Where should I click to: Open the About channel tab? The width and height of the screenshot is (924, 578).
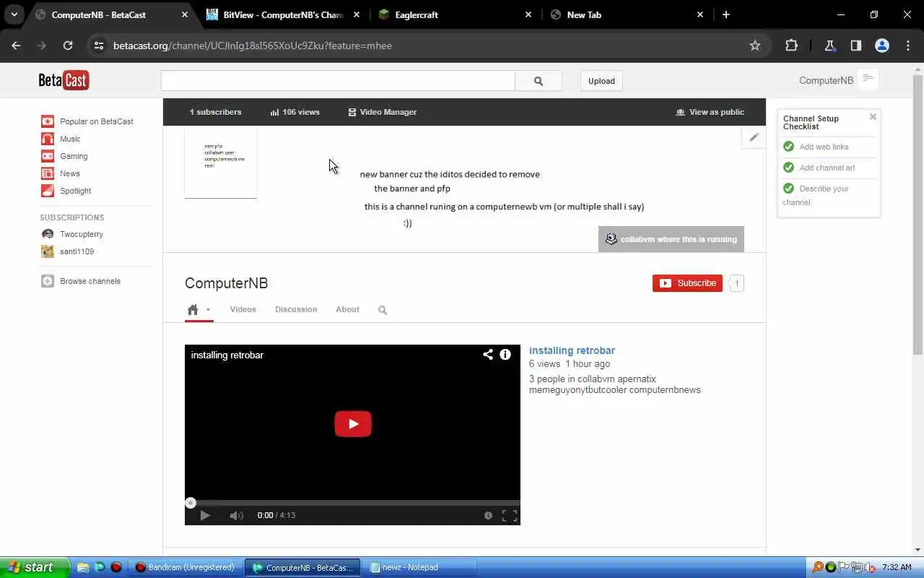coord(347,309)
